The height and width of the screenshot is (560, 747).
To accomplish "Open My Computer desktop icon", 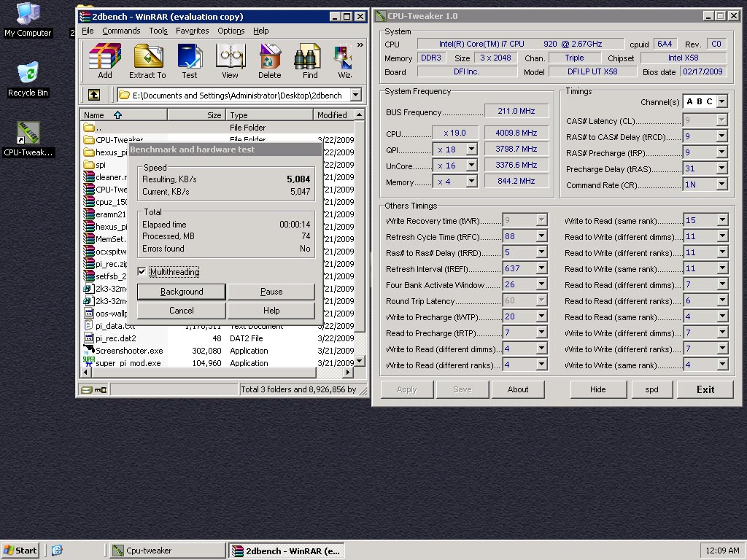I will tap(28, 20).
